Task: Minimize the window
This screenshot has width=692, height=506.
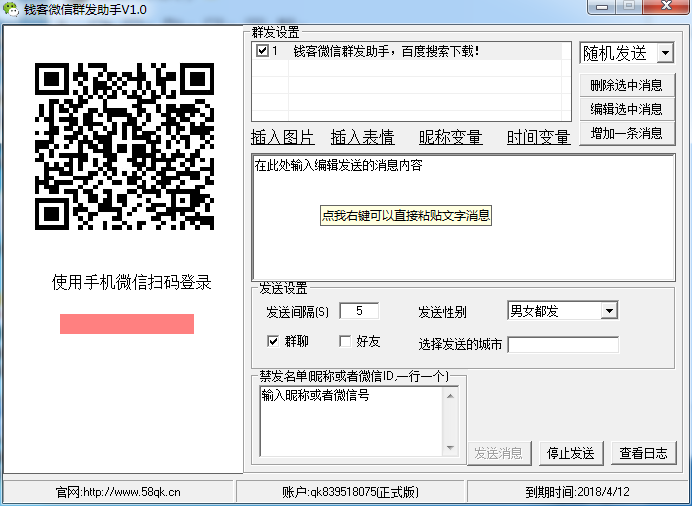Action: click(602, 7)
